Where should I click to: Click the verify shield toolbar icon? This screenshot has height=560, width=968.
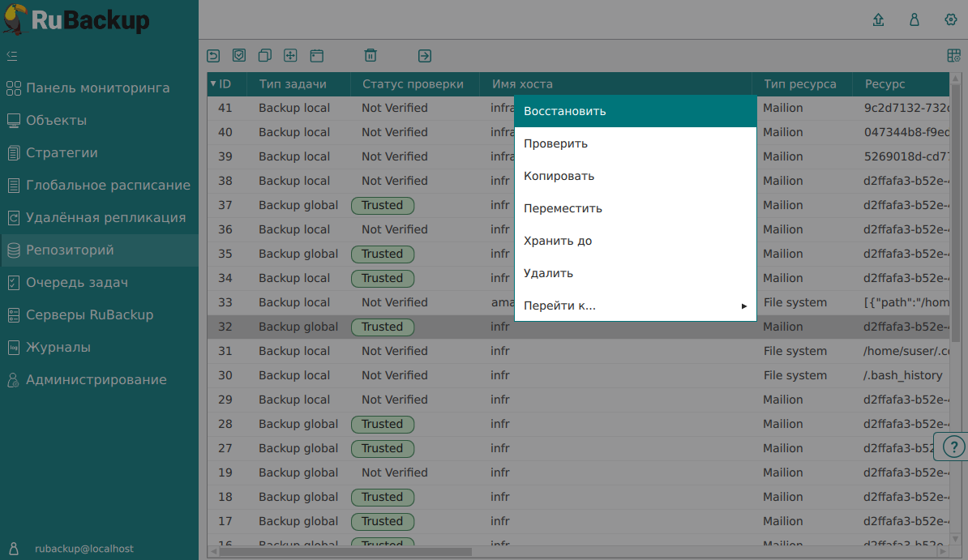click(239, 56)
